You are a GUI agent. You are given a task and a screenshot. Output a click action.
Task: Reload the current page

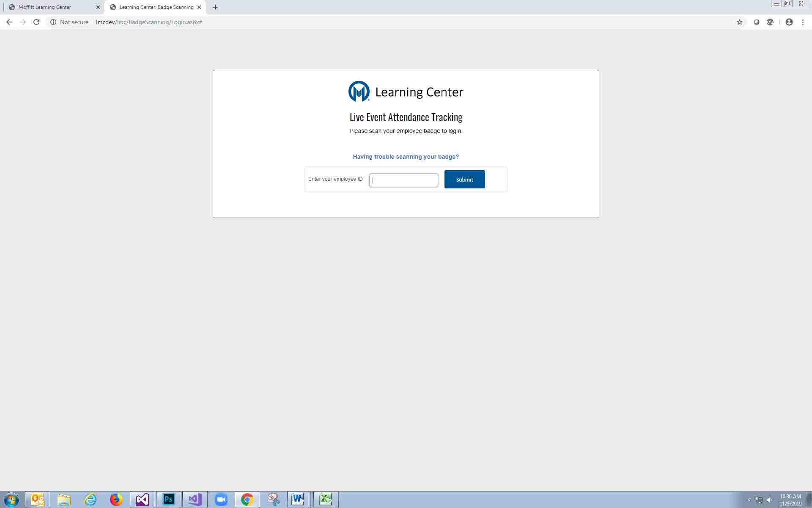point(36,22)
